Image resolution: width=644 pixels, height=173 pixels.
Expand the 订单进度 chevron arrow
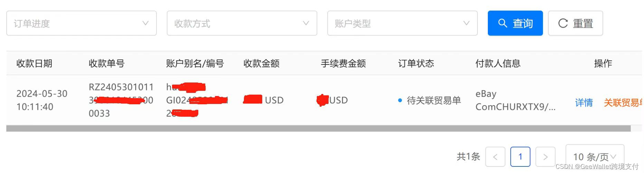point(145,23)
